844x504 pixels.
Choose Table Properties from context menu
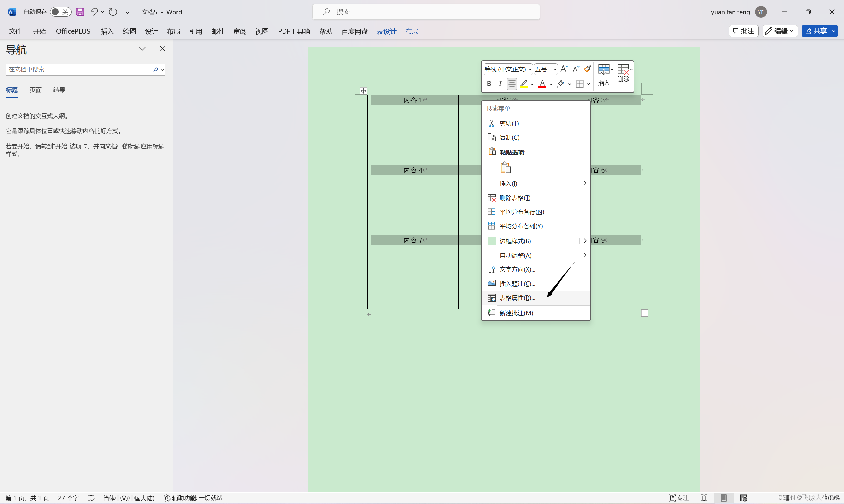pos(517,298)
